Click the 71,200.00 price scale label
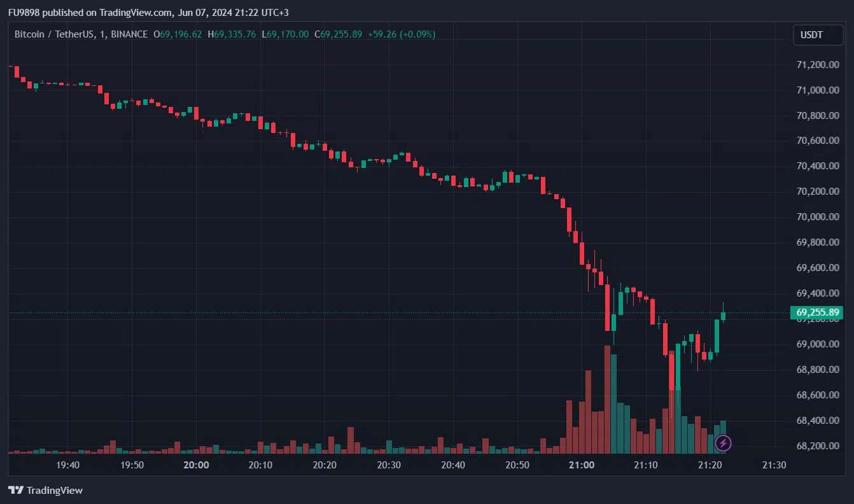Image resolution: width=854 pixels, height=504 pixels. tap(818, 65)
